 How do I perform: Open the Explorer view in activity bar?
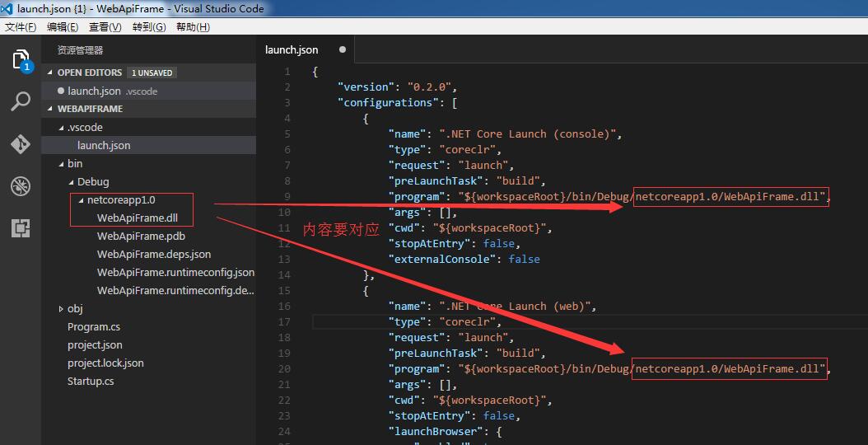[x=21, y=59]
